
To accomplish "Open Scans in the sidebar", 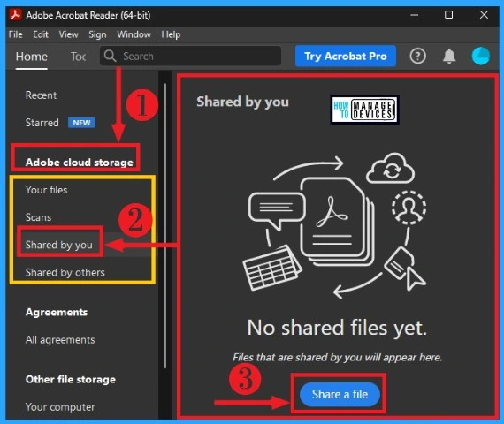I will tap(38, 217).
